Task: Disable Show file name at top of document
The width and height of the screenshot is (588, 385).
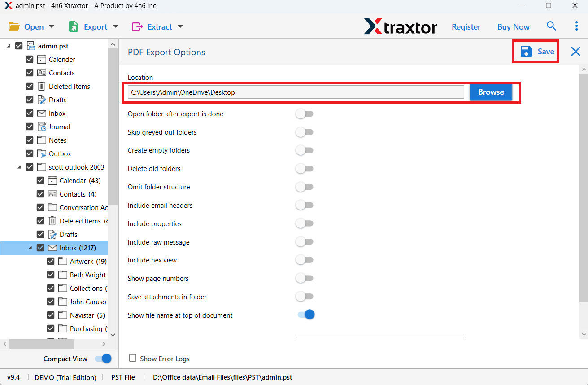Action: [x=306, y=315]
